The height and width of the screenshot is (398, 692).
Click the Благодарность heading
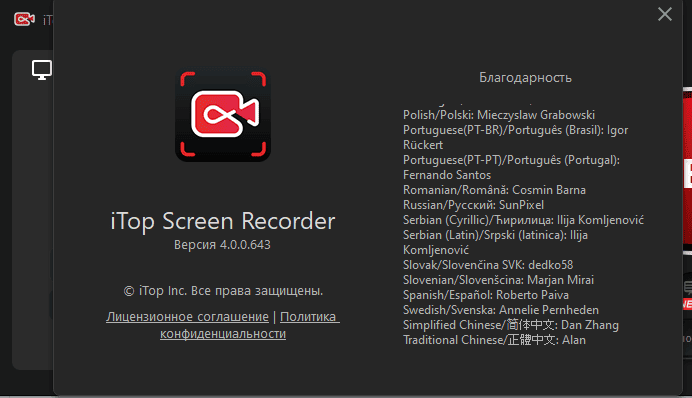pyautogui.click(x=525, y=78)
